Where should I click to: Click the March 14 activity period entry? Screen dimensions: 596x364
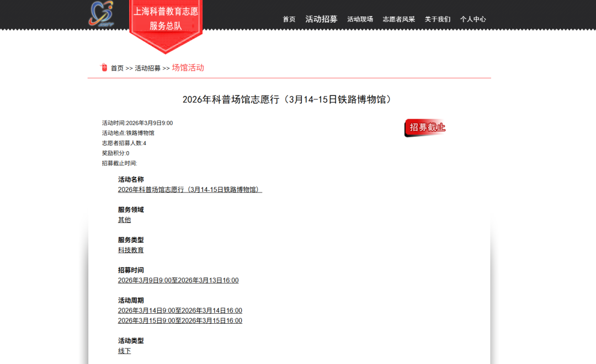tap(180, 311)
